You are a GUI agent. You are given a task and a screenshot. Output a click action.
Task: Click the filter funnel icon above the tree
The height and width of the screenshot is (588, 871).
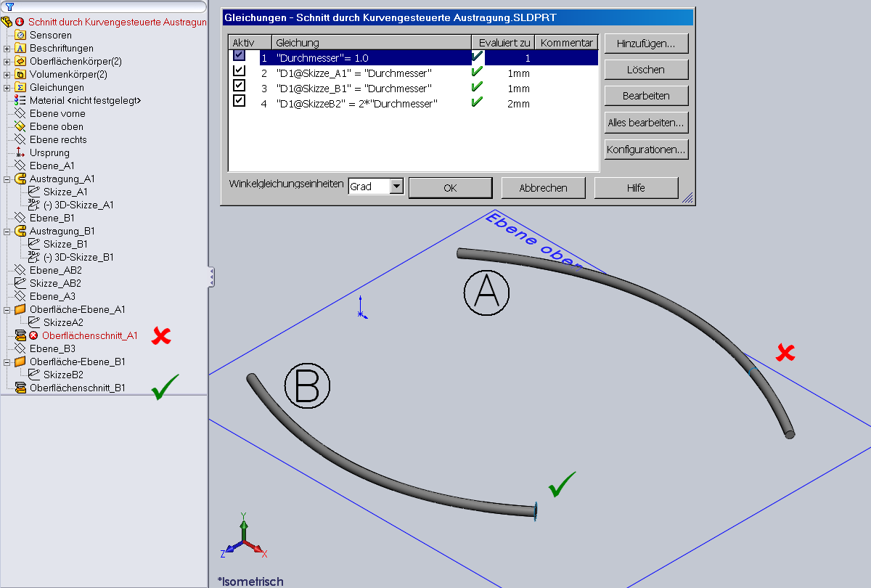click(x=9, y=7)
